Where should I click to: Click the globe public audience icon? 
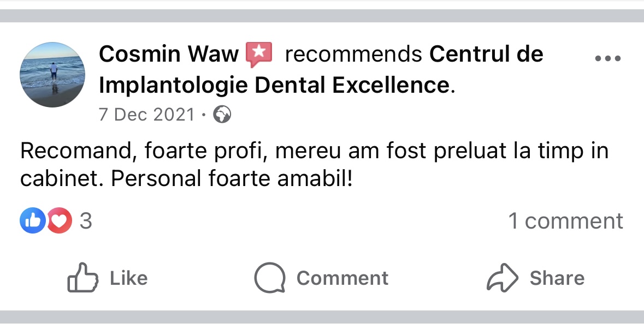pyautogui.click(x=222, y=115)
